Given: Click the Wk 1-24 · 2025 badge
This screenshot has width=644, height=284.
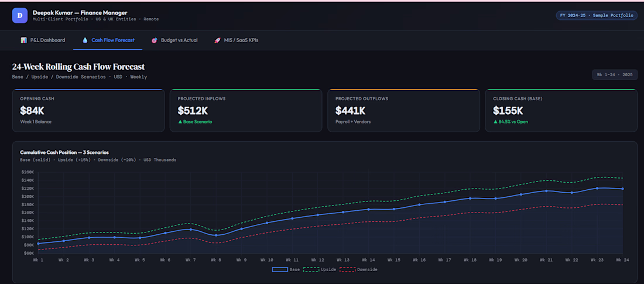Looking at the screenshot, I should pyautogui.click(x=615, y=75).
